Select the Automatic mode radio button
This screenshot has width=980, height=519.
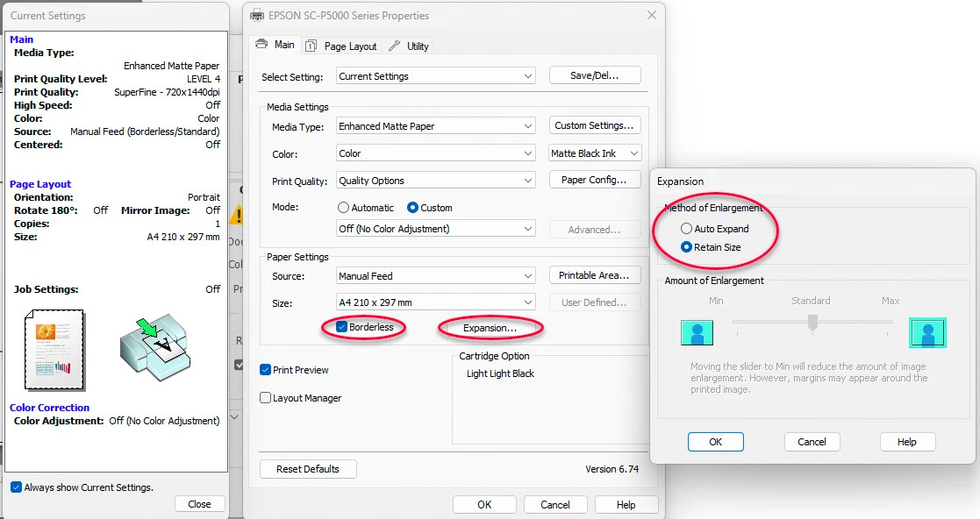[343, 208]
